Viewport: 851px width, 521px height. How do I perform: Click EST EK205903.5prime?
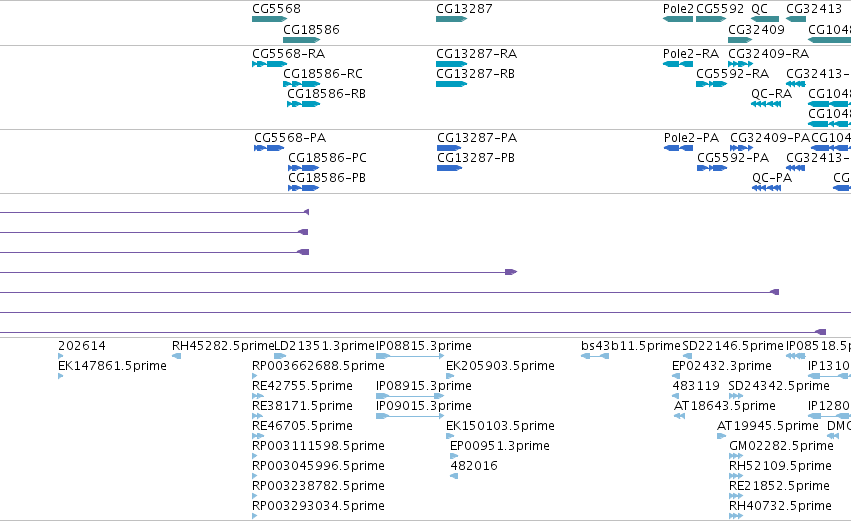click(500, 366)
